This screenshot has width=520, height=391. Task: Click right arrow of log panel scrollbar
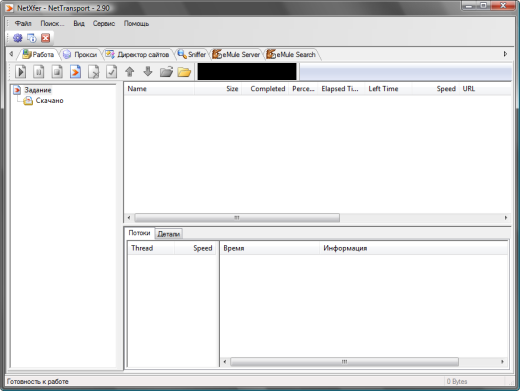click(x=502, y=362)
